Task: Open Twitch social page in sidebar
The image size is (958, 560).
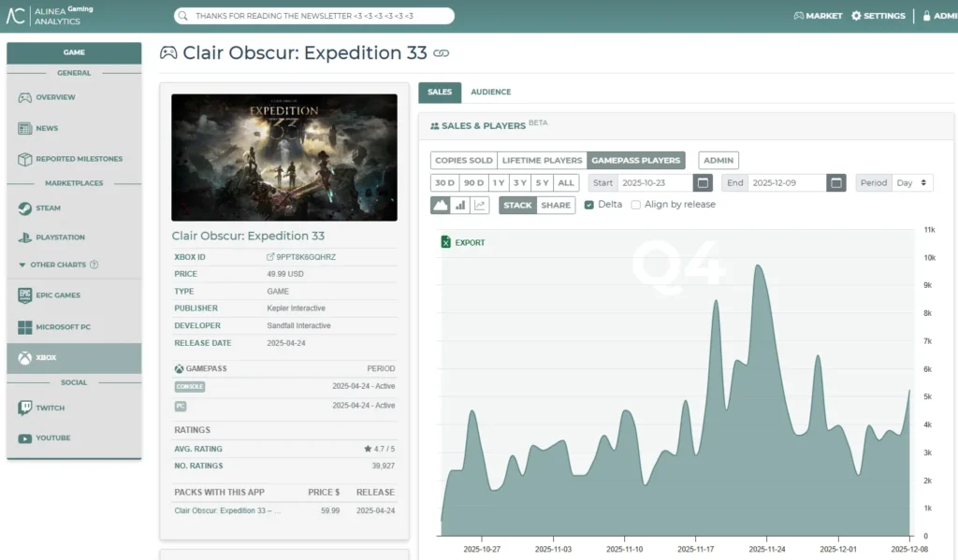Action: 50,409
